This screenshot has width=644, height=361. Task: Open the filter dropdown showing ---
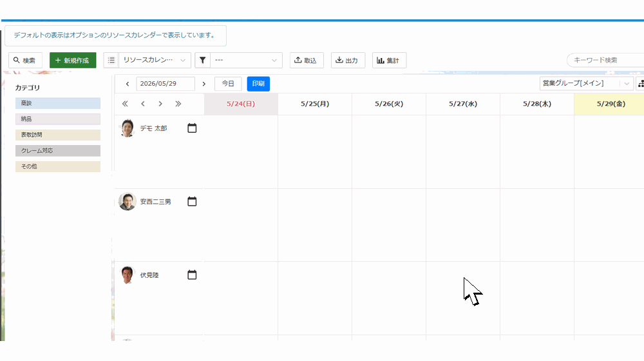pyautogui.click(x=247, y=61)
